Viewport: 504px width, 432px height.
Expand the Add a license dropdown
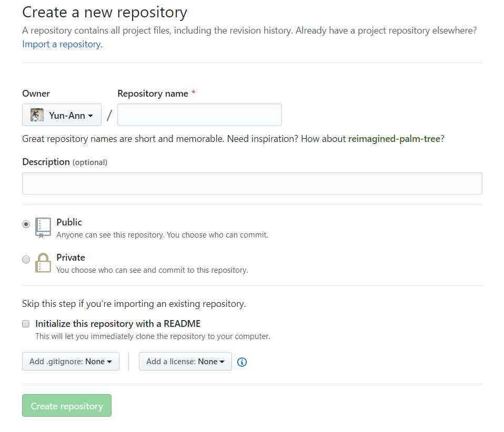tap(185, 362)
